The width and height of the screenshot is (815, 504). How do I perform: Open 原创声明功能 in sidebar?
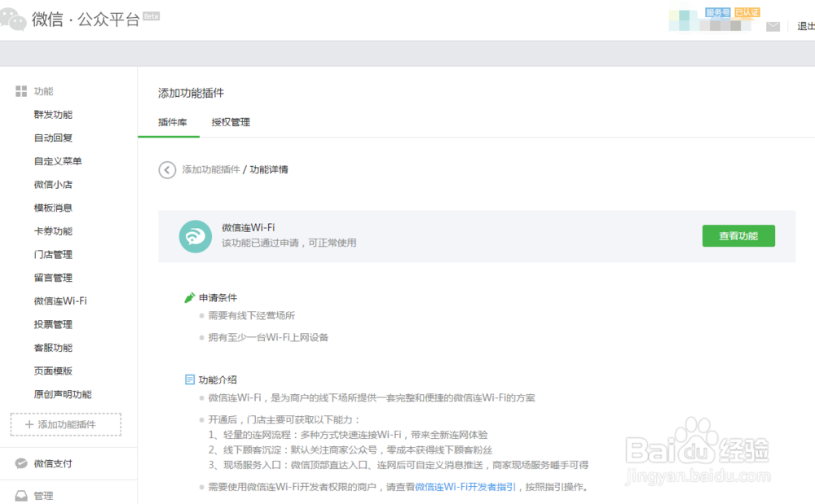click(63, 394)
